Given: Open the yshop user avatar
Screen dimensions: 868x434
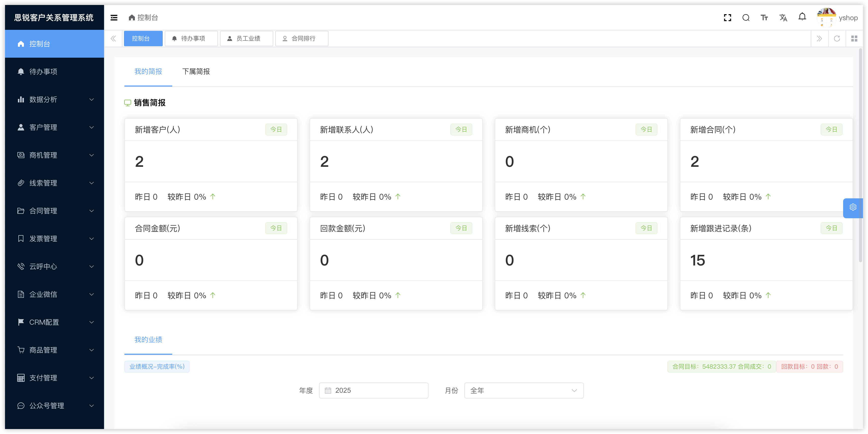Looking at the screenshot, I should point(826,17).
